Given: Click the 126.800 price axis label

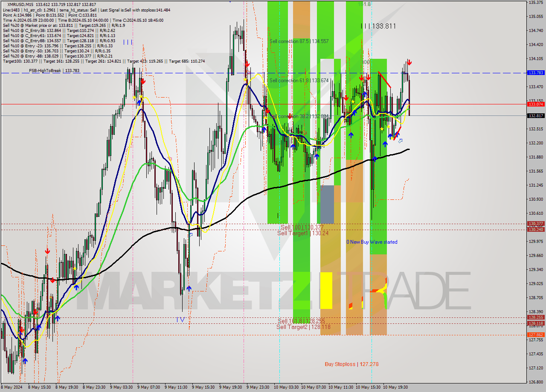Looking at the screenshot, I should click(x=535, y=382).
